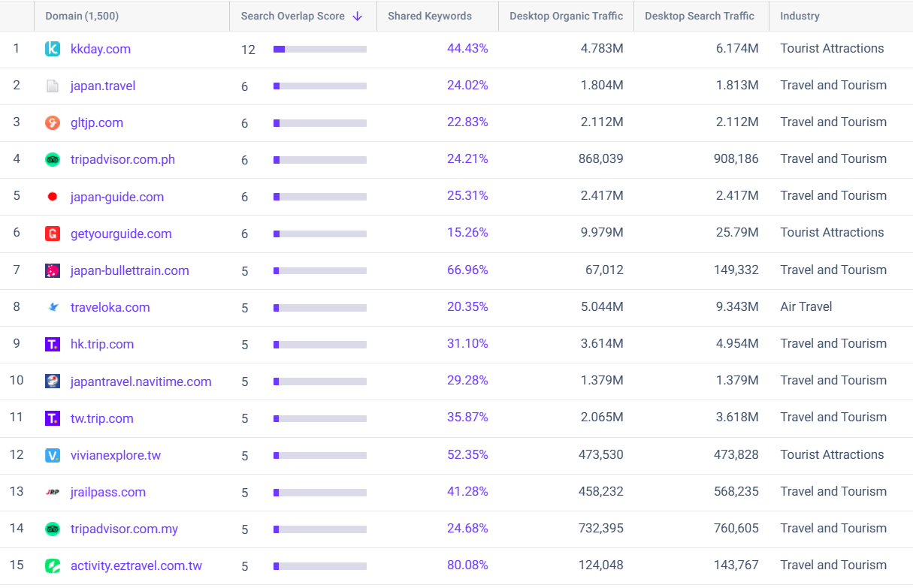Open the tripadvisor.com.ph domain link

(122, 159)
